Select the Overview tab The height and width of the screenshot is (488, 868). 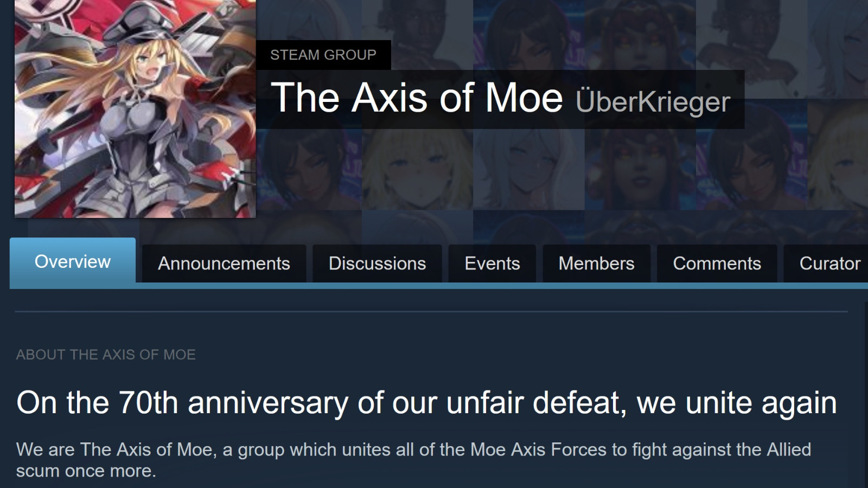pos(73,261)
